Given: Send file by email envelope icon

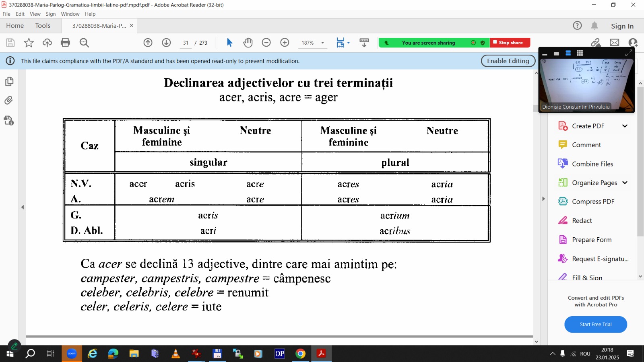Looking at the screenshot, I should (614, 43).
